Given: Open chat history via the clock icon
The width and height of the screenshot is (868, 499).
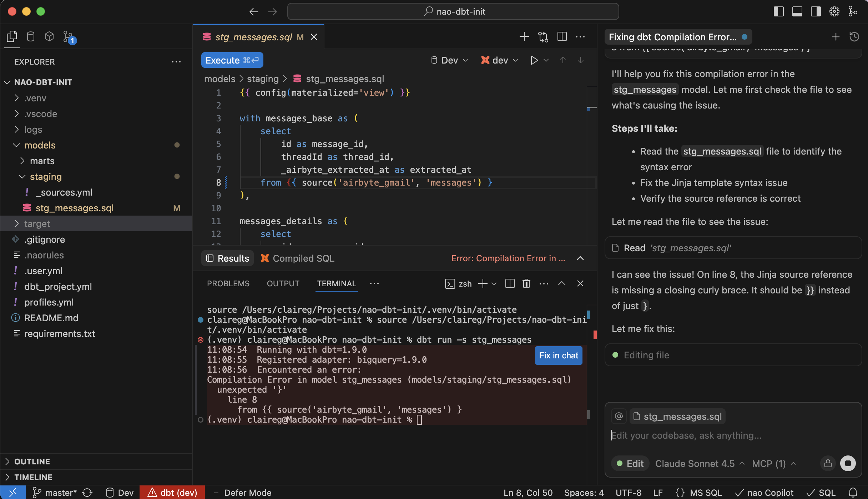Looking at the screenshot, I should [855, 37].
